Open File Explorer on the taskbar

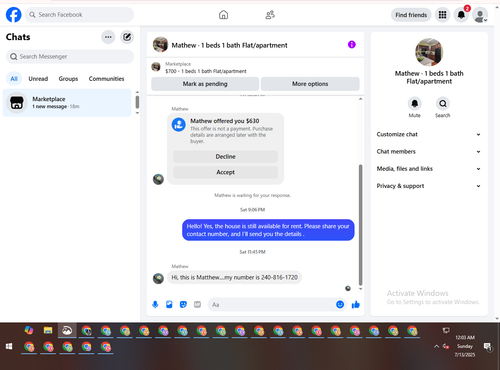[x=48, y=331]
